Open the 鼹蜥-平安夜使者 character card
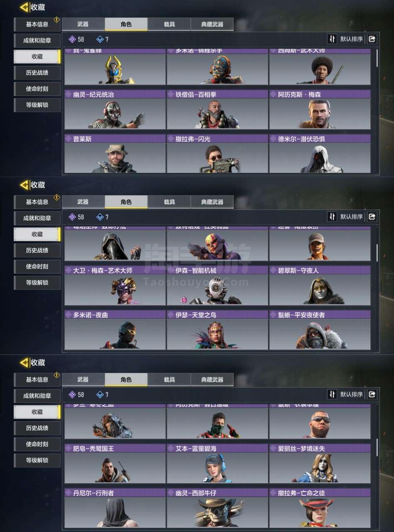The width and height of the screenshot is (394, 532). pyautogui.click(x=320, y=330)
